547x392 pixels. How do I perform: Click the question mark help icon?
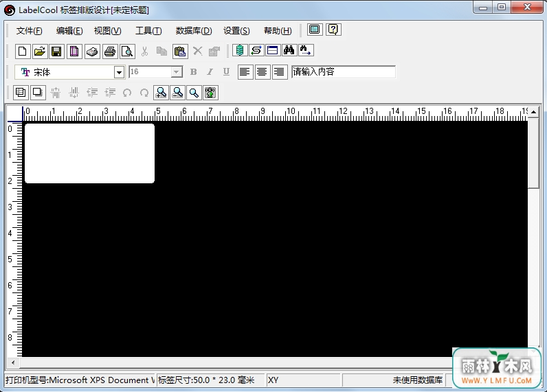point(333,30)
